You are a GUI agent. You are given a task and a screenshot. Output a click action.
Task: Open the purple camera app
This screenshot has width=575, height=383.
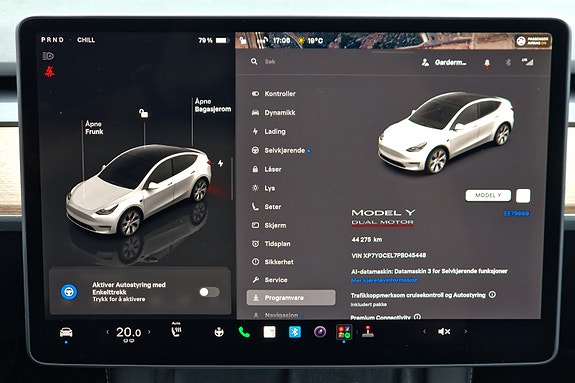[x=320, y=332]
